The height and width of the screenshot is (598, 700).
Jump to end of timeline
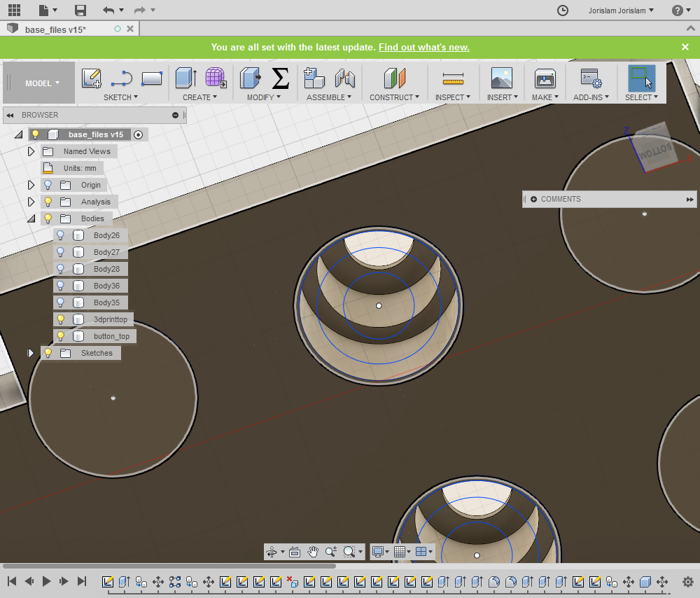click(x=82, y=581)
